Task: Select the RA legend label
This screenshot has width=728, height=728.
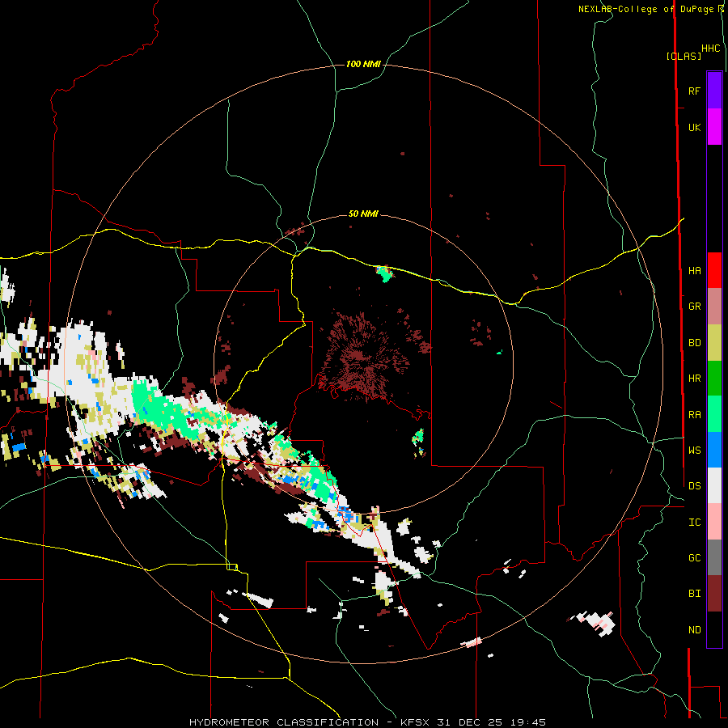Action: tap(694, 415)
